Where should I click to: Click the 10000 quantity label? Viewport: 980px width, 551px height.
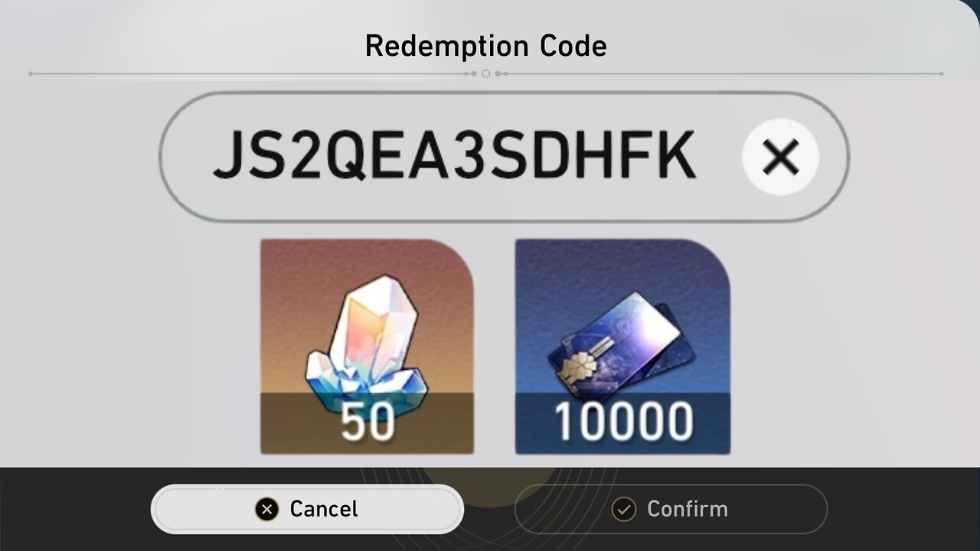tap(622, 422)
